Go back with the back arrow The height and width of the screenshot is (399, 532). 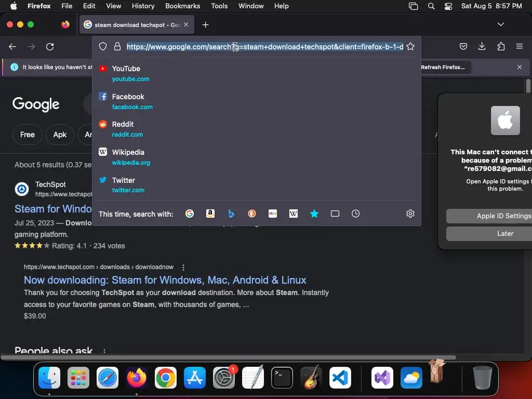click(x=12, y=46)
